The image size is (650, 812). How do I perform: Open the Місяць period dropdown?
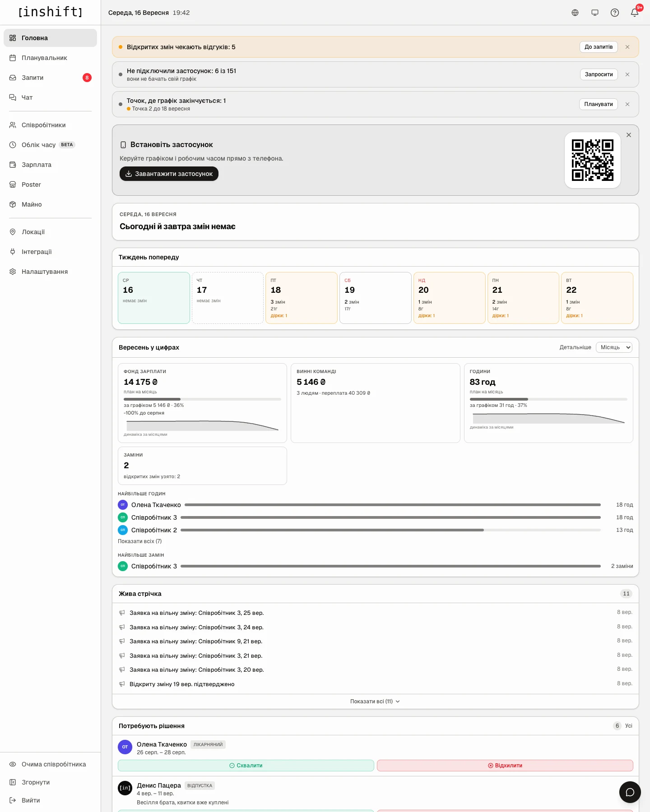[614, 347]
